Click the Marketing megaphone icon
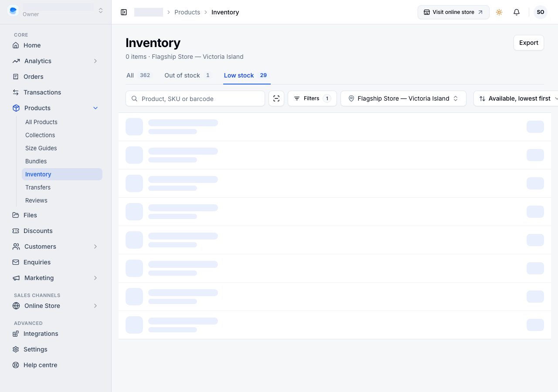 click(16, 278)
